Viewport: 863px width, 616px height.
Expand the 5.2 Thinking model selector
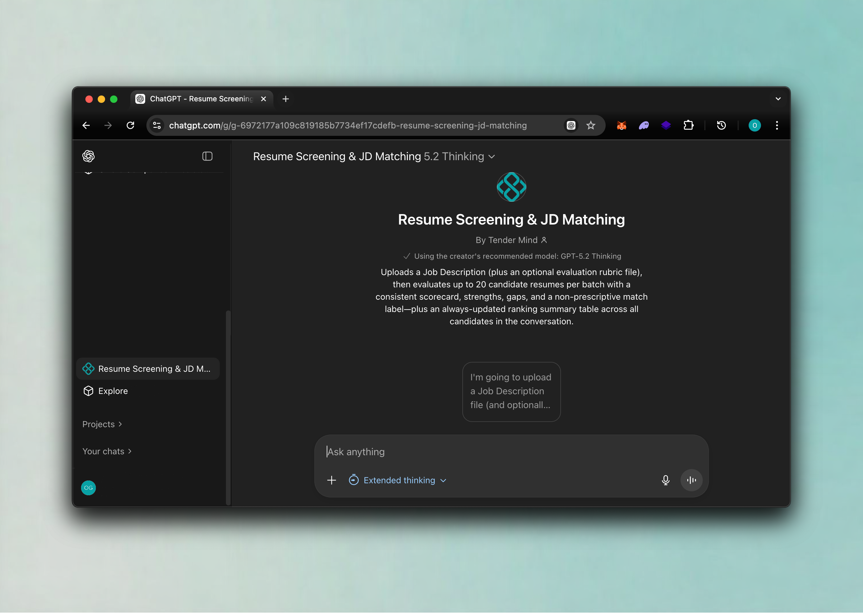tap(459, 157)
